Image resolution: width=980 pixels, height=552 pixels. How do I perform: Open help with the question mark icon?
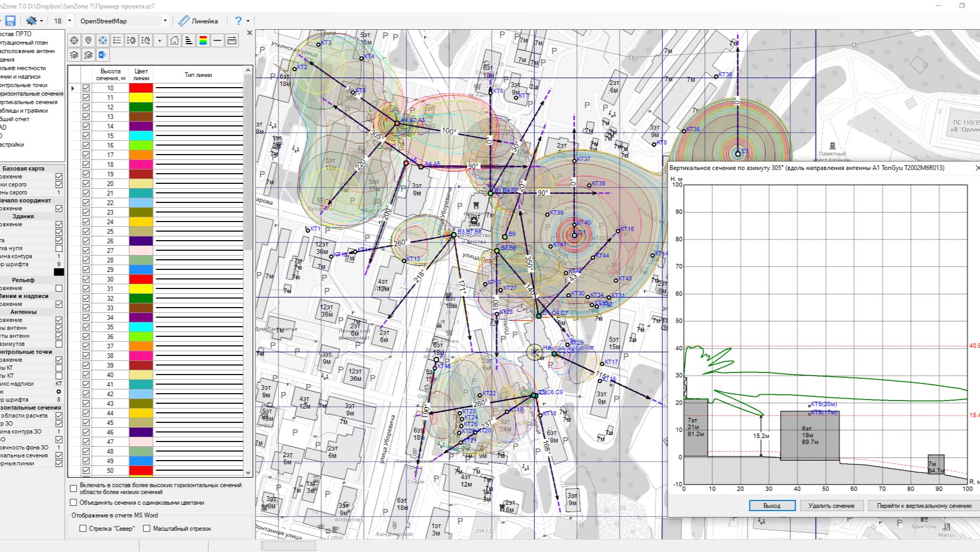pos(238,21)
